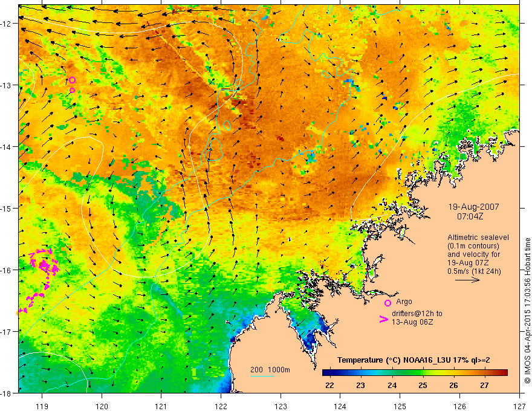Click latitude axis label -14

[x=7, y=146]
